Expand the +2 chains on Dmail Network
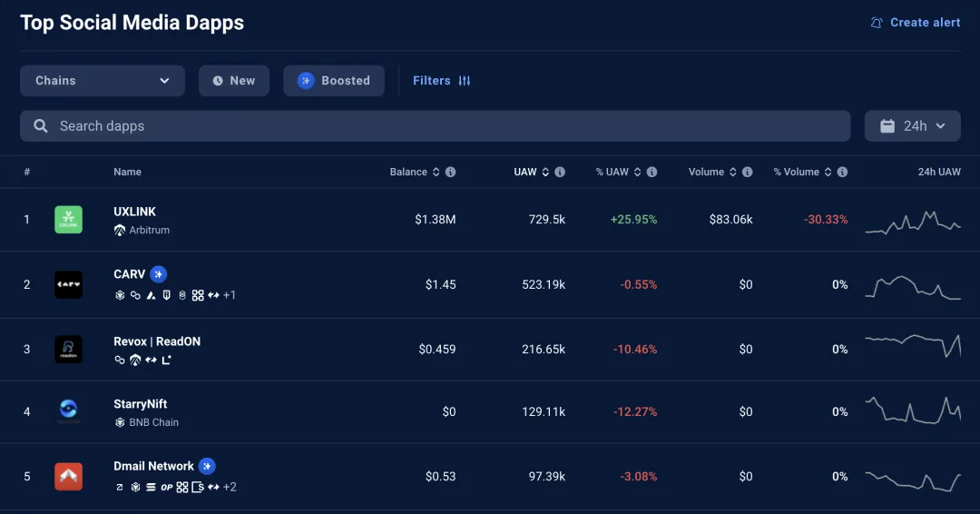Viewport: 980px width, 514px height. click(x=230, y=488)
